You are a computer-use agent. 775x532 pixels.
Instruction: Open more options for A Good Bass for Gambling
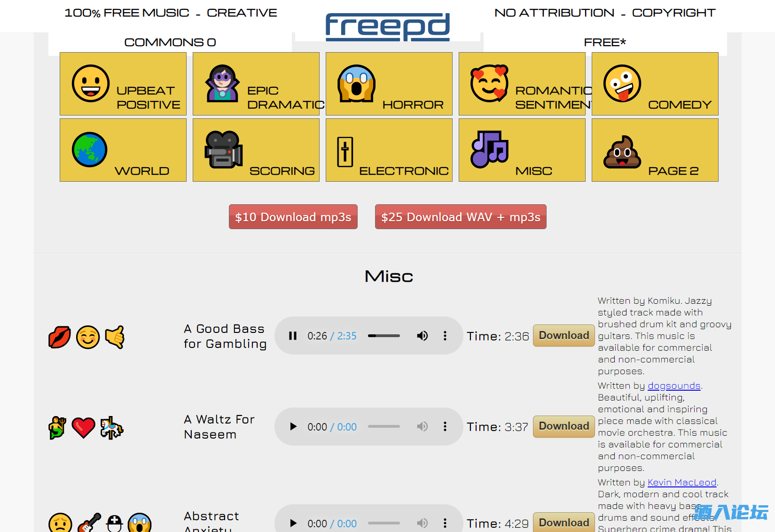pyautogui.click(x=445, y=336)
